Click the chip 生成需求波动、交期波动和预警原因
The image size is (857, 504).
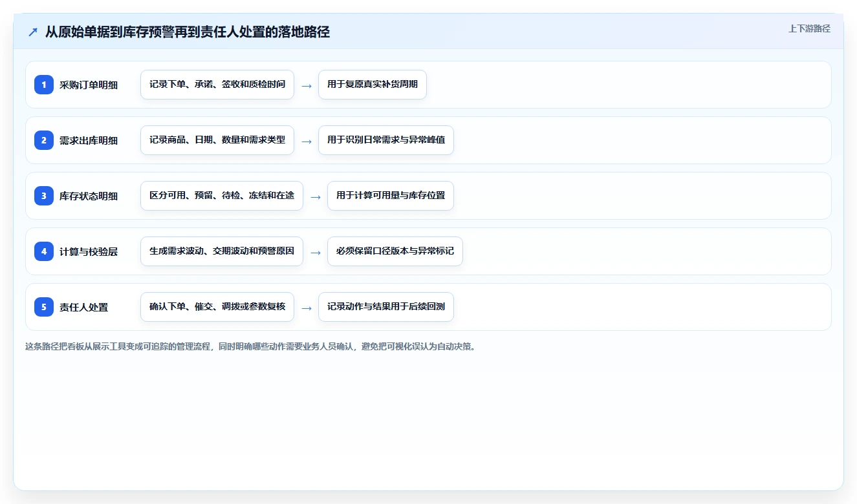tap(222, 251)
